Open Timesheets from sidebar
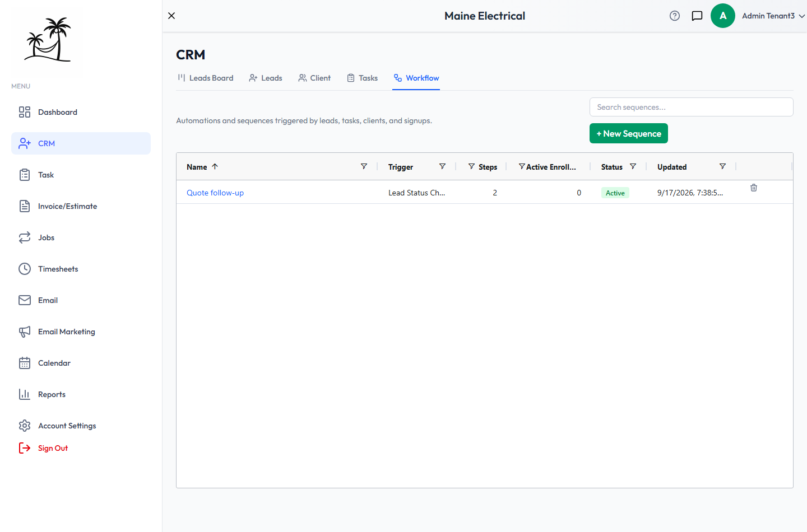807x532 pixels. click(x=81, y=269)
